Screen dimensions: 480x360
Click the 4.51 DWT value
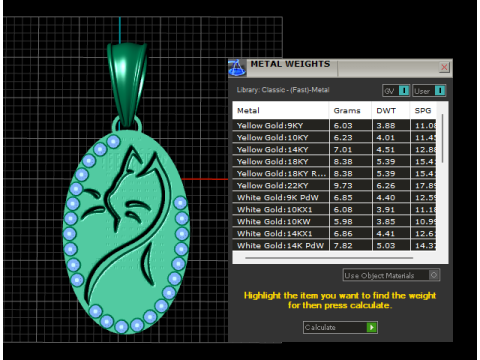point(386,150)
